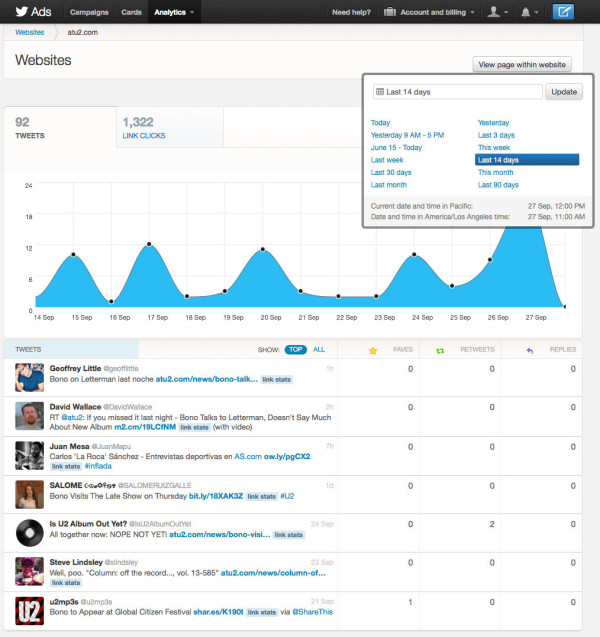Open atu2.com/news/bono-talk... link
This screenshot has width=600, height=637.
click(206, 379)
